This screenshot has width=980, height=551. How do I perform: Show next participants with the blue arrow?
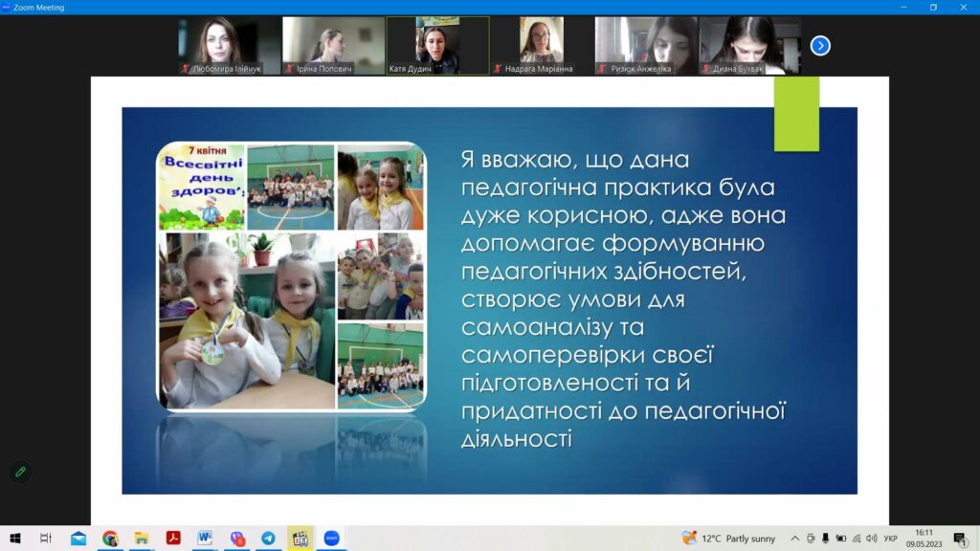(820, 46)
